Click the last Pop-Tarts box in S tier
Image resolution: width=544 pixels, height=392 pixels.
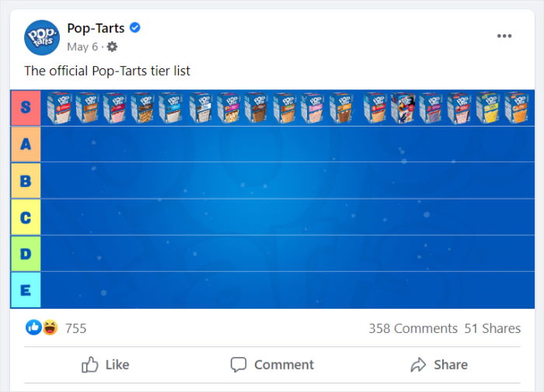tap(515, 108)
